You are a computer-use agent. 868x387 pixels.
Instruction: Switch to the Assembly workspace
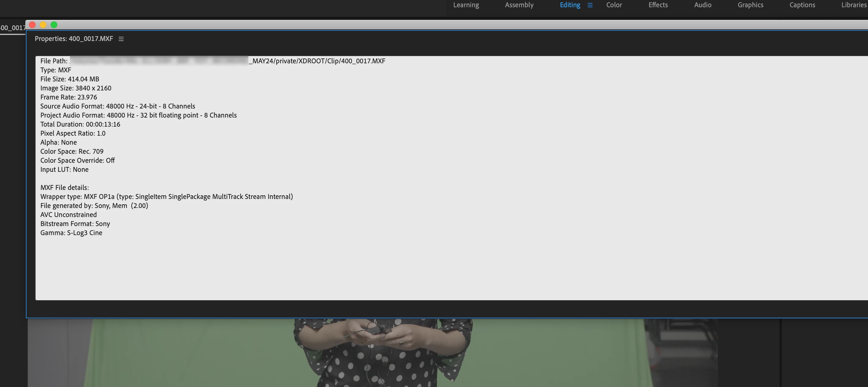(519, 5)
